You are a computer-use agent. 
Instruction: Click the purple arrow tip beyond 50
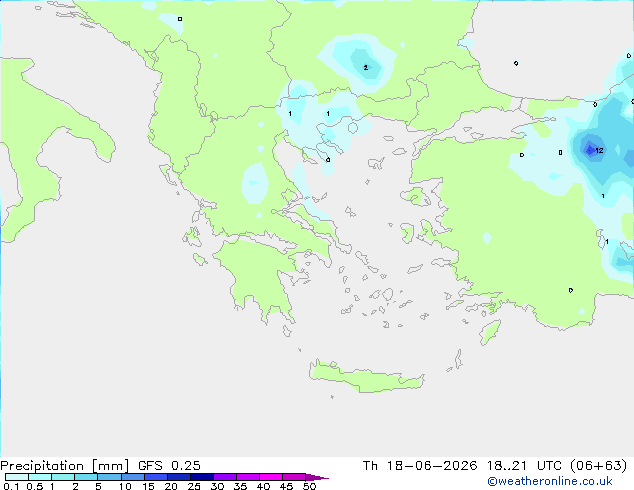tap(317, 477)
